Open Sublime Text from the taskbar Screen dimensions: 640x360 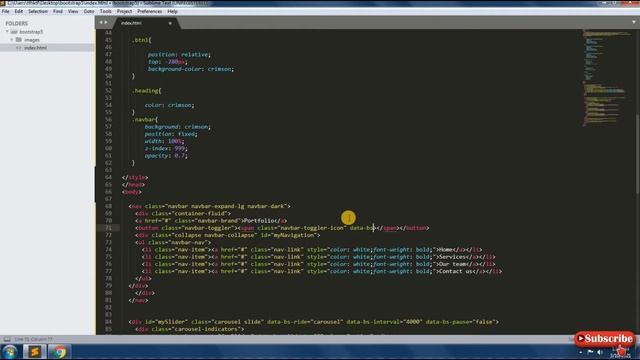pos(34,352)
